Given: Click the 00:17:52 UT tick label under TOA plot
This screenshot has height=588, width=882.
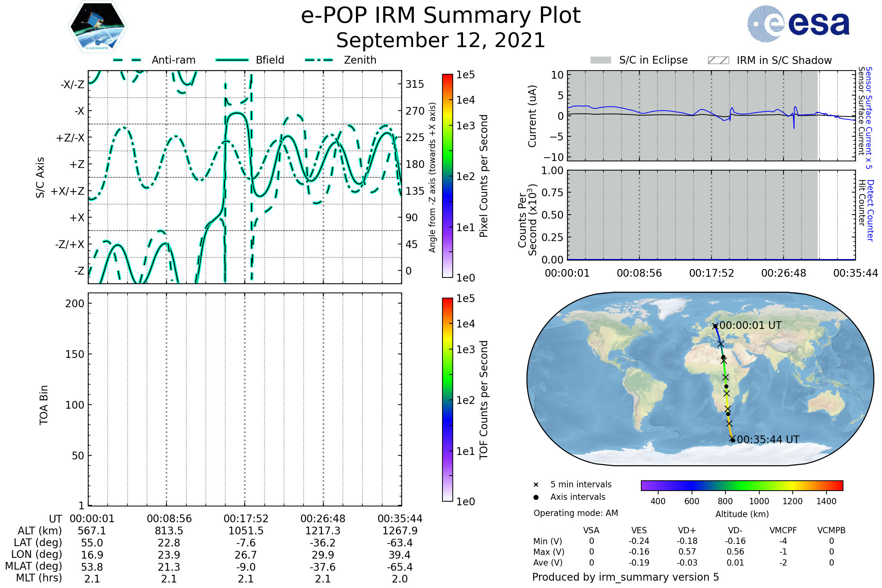Looking at the screenshot, I should point(246,519).
